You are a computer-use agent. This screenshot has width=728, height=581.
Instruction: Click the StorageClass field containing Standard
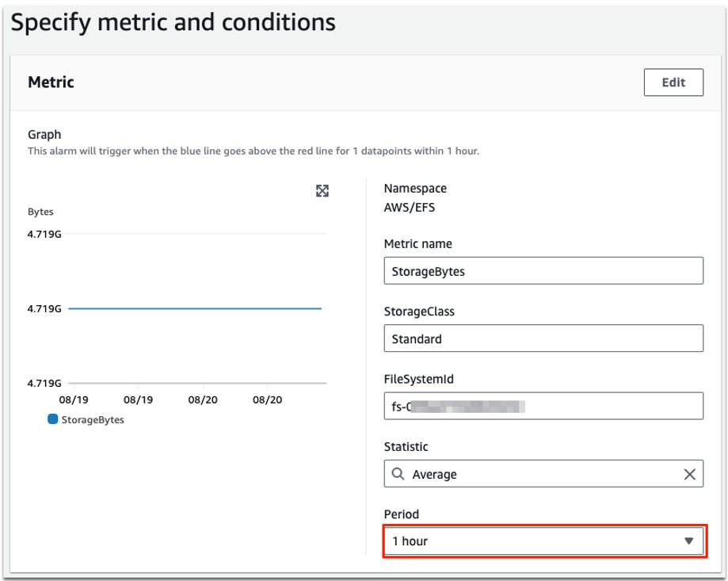click(543, 338)
